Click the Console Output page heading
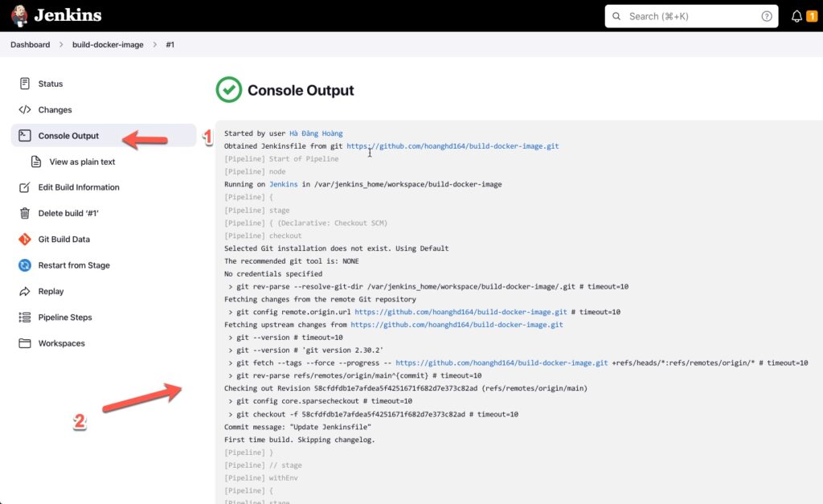823x504 pixels. tap(301, 90)
